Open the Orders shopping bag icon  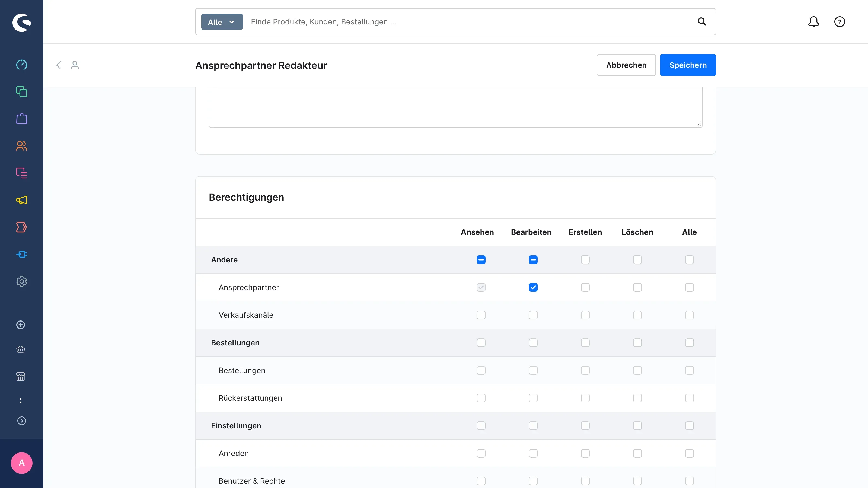[22, 119]
